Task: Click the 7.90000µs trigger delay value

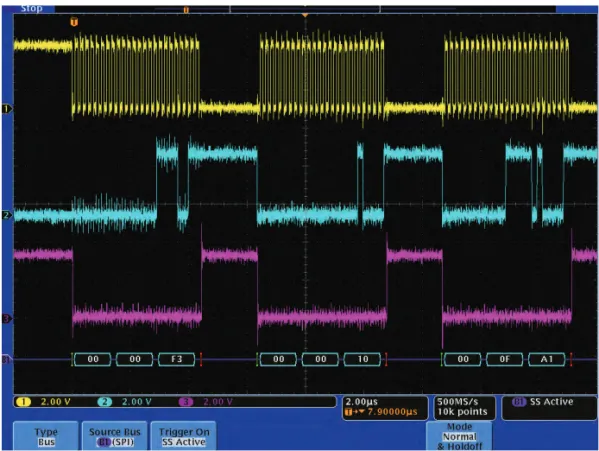Action: pyautogui.click(x=392, y=412)
